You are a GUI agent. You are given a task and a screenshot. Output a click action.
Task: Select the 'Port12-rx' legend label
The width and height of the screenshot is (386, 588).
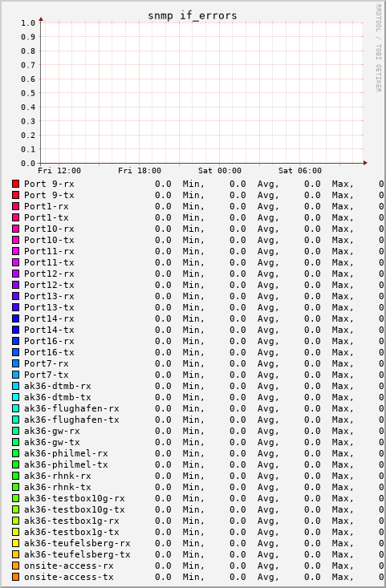coord(49,274)
